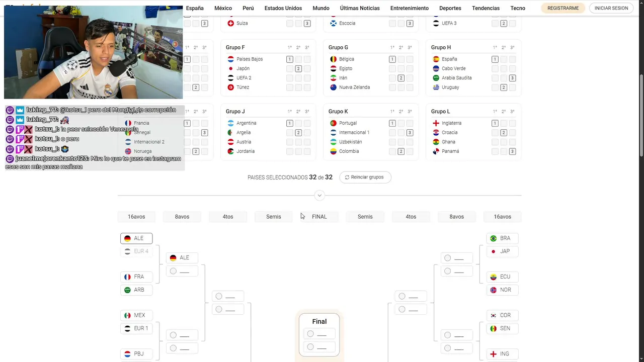
Task: Click the INICIAR SESION button
Action: pyautogui.click(x=611, y=8)
